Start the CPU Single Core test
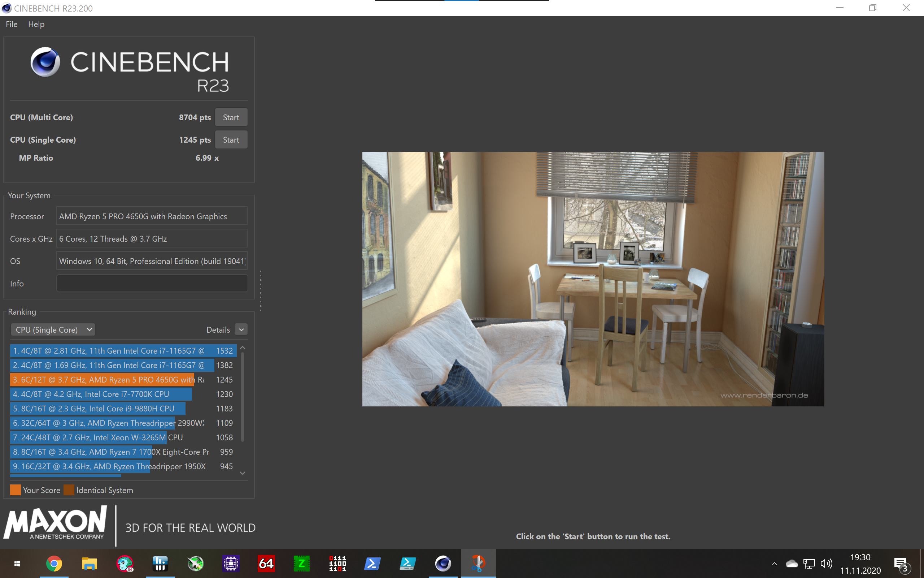 pyautogui.click(x=231, y=140)
